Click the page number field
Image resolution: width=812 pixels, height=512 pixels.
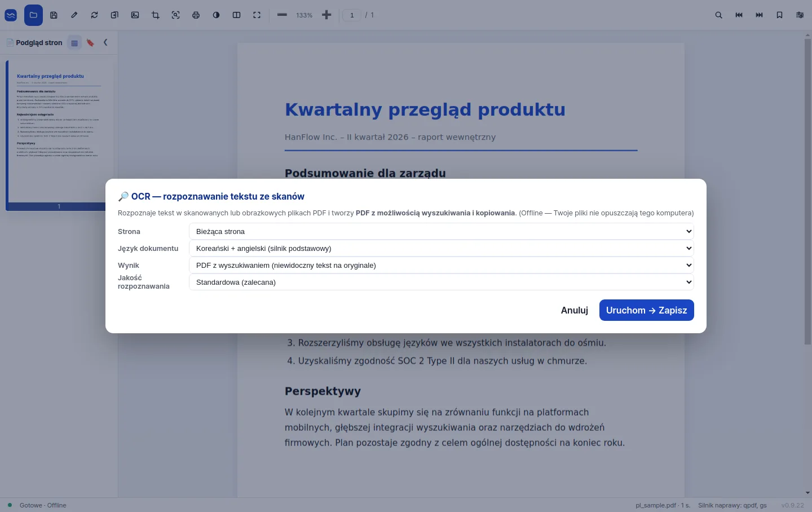352,15
